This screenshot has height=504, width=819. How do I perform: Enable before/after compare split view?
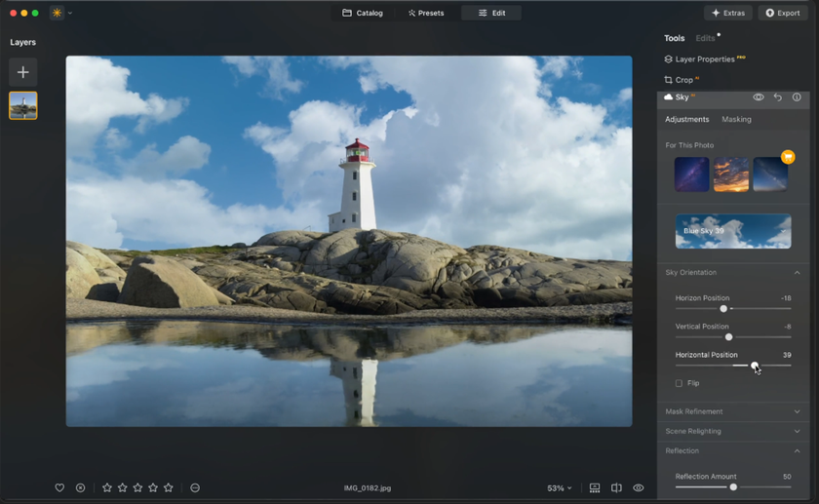click(616, 487)
